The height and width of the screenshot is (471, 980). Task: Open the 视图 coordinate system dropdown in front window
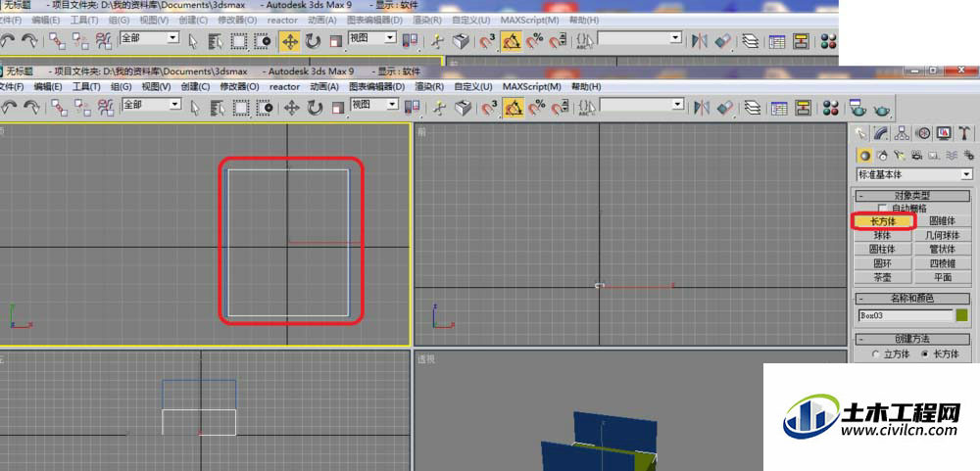coord(373,105)
